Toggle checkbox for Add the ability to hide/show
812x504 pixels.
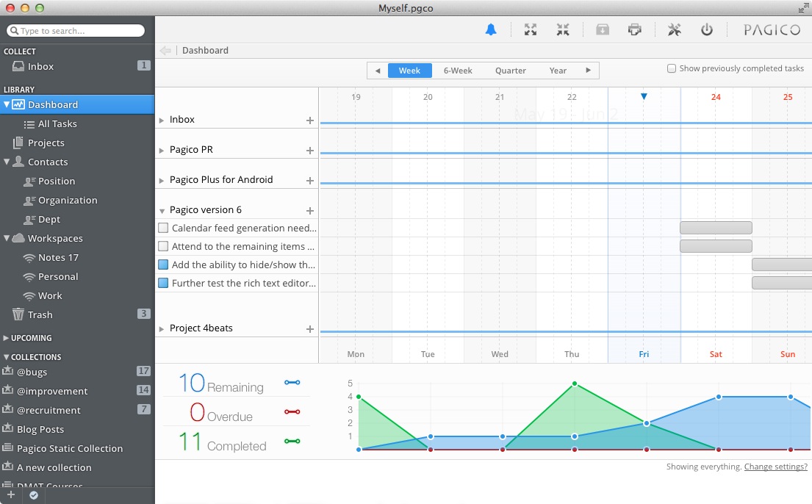click(163, 264)
